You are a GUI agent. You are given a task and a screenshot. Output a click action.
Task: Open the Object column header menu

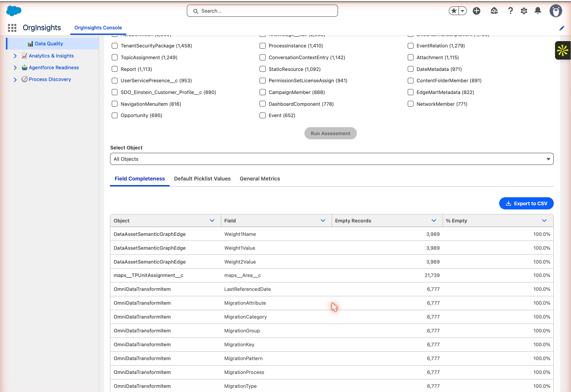pos(212,221)
